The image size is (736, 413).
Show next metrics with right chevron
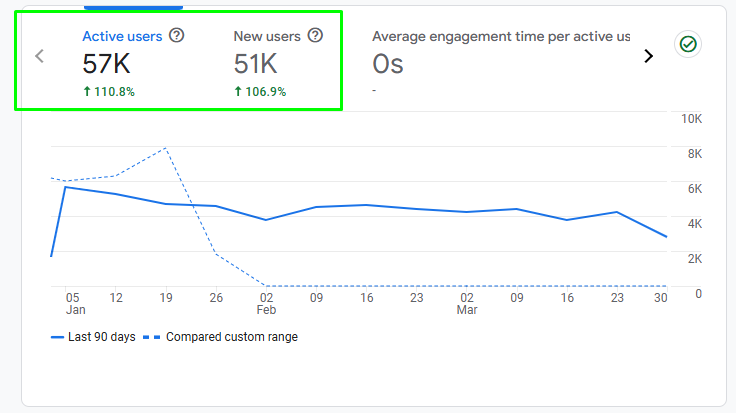pyautogui.click(x=648, y=56)
